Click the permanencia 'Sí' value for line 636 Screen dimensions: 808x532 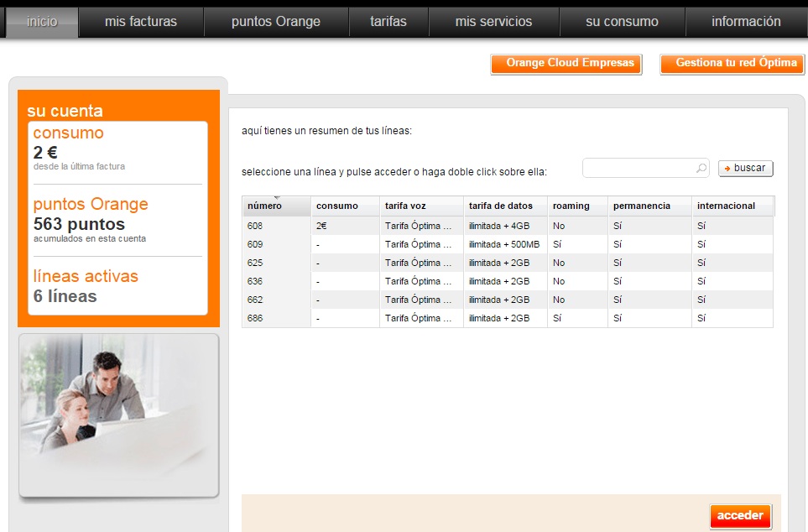(618, 281)
